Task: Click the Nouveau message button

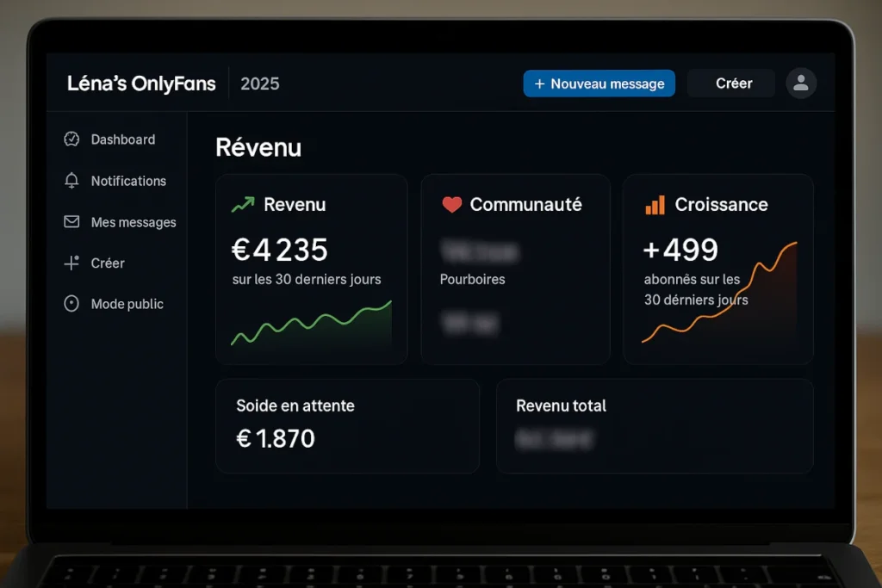Action: (x=599, y=84)
